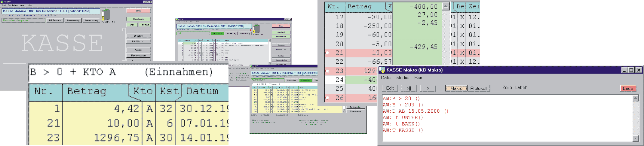Viewport: 644px width, 146px height.
Task: Open the Datei menu in KASSE Makro
Action: pos(386,78)
